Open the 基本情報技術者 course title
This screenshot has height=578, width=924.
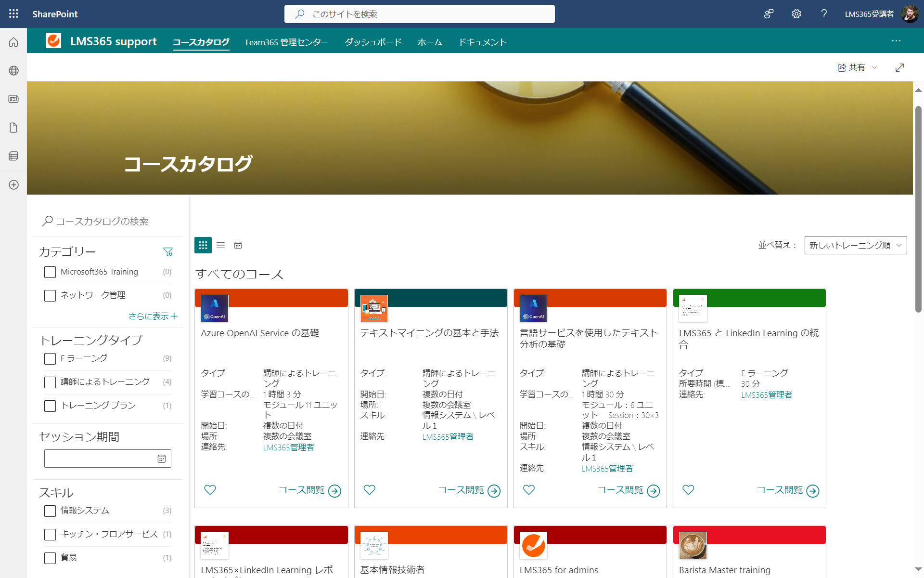(392, 570)
